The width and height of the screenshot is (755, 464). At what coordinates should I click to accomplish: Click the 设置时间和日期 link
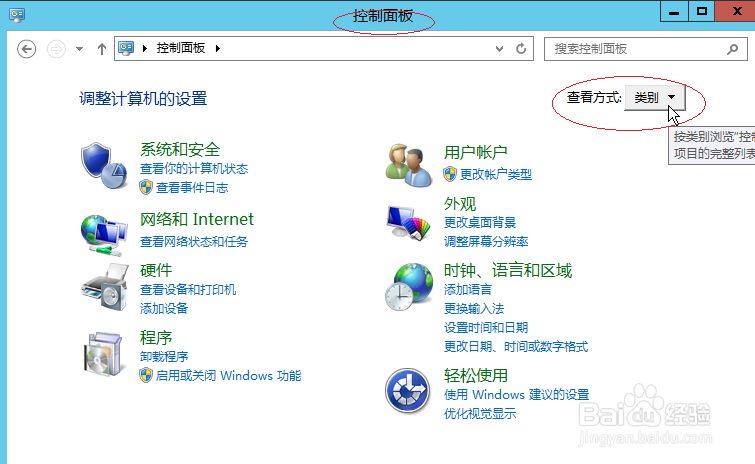point(486,327)
